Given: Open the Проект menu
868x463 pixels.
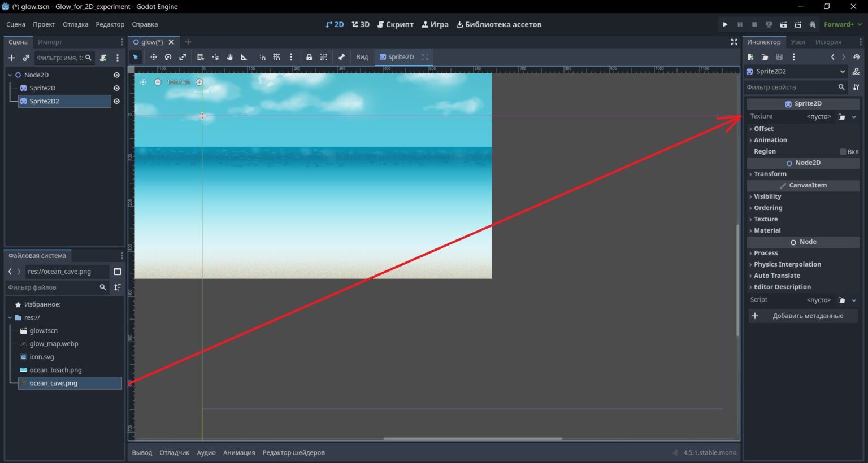Looking at the screenshot, I should (44, 24).
